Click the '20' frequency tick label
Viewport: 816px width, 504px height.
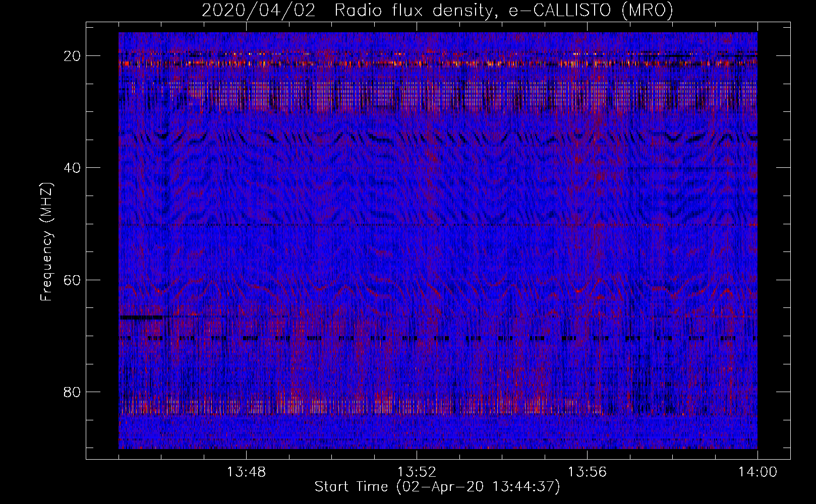click(x=73, y=55)
